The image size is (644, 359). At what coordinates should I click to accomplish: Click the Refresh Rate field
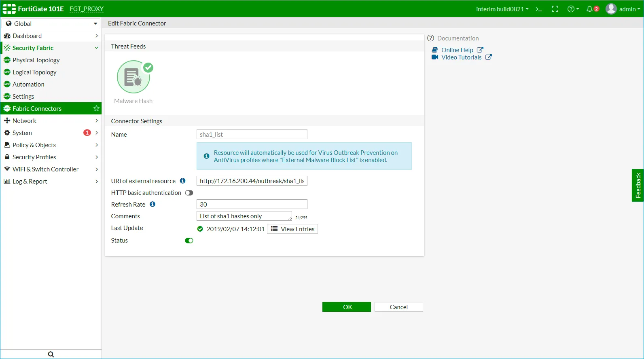click(x=252, y=204)
